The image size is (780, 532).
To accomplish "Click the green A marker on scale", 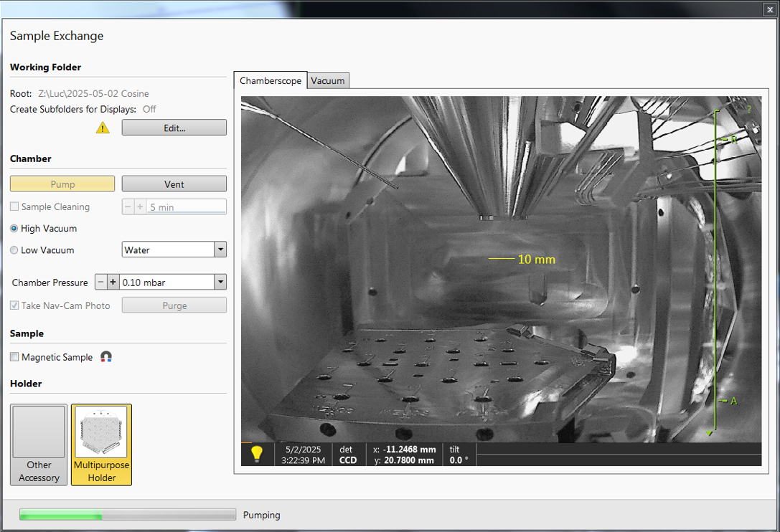I will 733,401.
